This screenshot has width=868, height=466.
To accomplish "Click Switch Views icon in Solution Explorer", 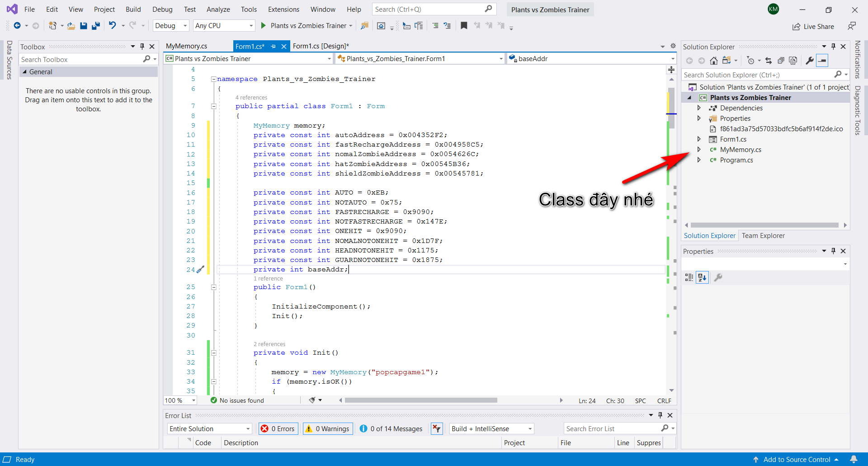I will point(726,61).
